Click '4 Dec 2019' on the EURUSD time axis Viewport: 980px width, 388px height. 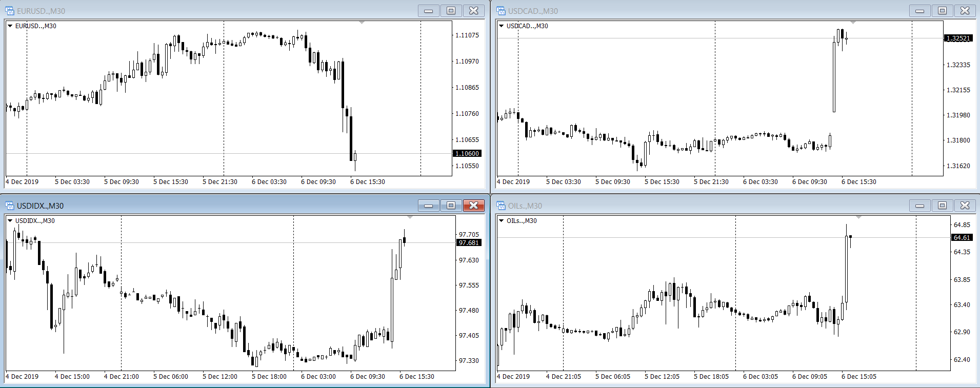pyautogui.click(x=22, y=182)
